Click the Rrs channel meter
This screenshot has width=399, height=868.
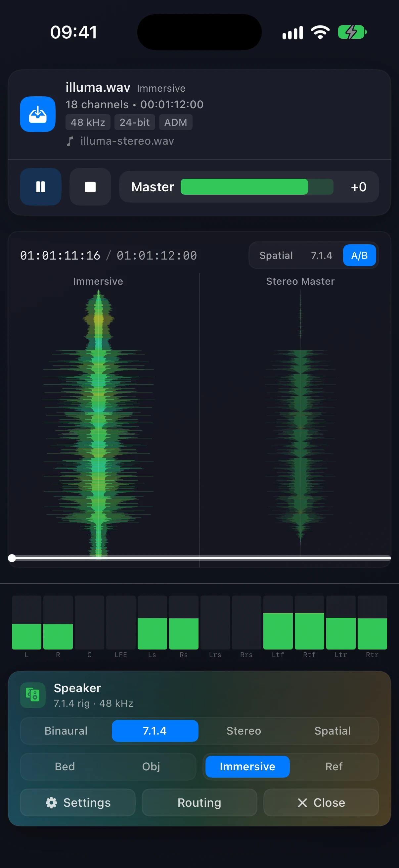[x=246, y=622]
